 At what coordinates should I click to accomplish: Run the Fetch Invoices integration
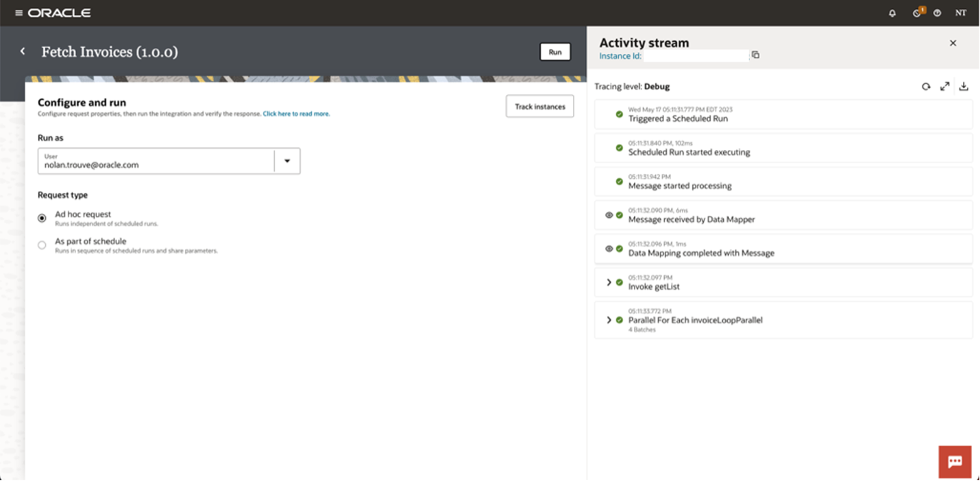pos(554,51)
